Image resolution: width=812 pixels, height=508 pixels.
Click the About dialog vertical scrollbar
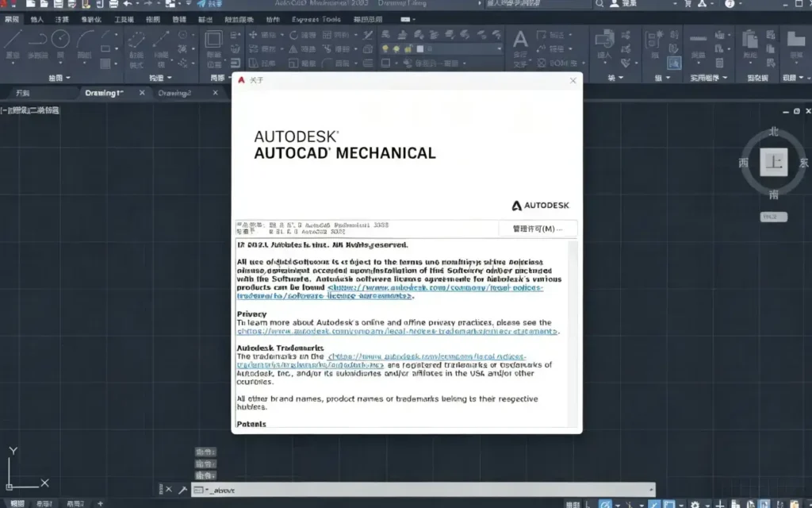[x=573, y=333]
